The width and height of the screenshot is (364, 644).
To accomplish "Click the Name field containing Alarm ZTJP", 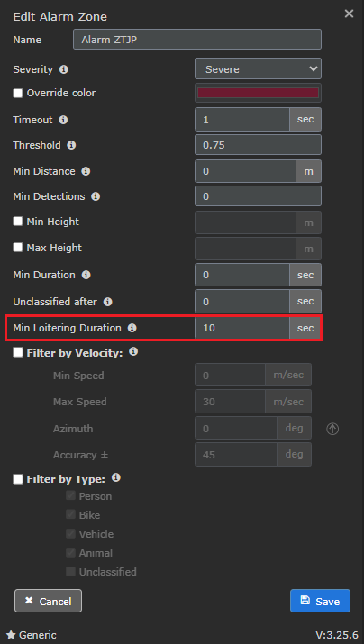I will coord(197,40).
